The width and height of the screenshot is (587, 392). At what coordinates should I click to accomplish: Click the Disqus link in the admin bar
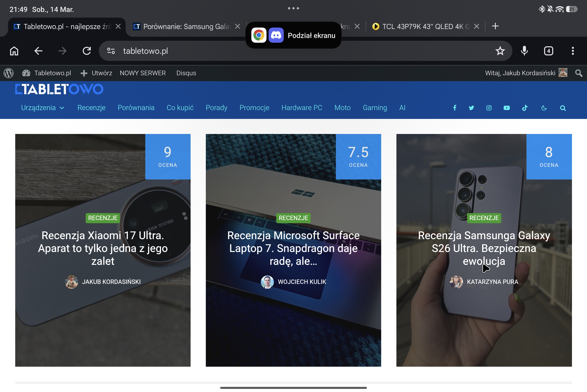coord(186,73)
